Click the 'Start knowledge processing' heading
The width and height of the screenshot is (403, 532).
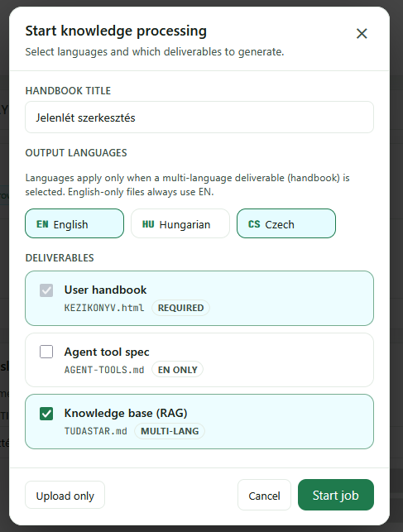click(116, 31)
